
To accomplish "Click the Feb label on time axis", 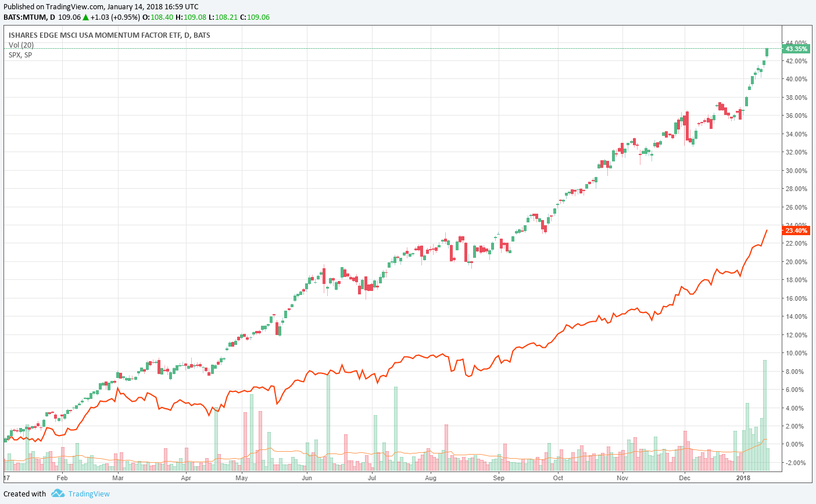I will pos(62,478).
